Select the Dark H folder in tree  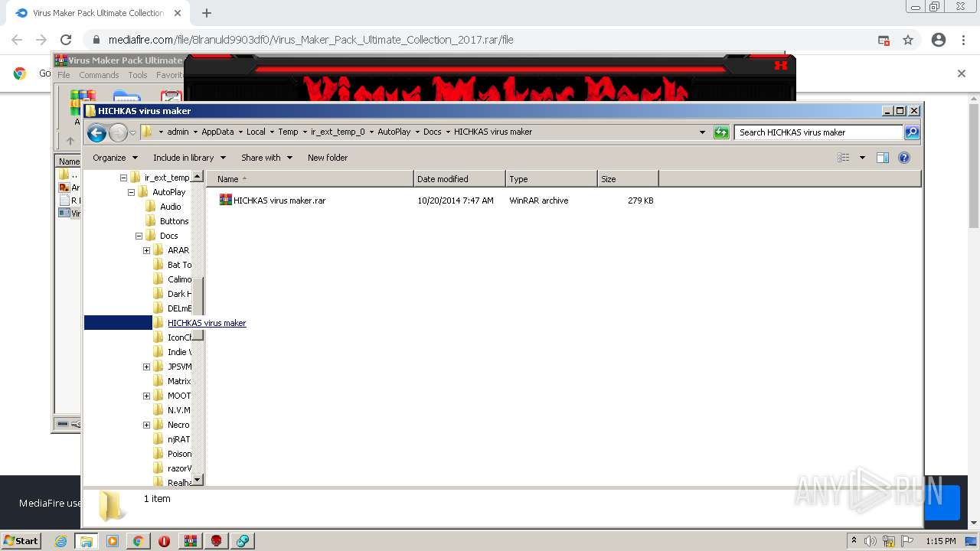point(179,294)
